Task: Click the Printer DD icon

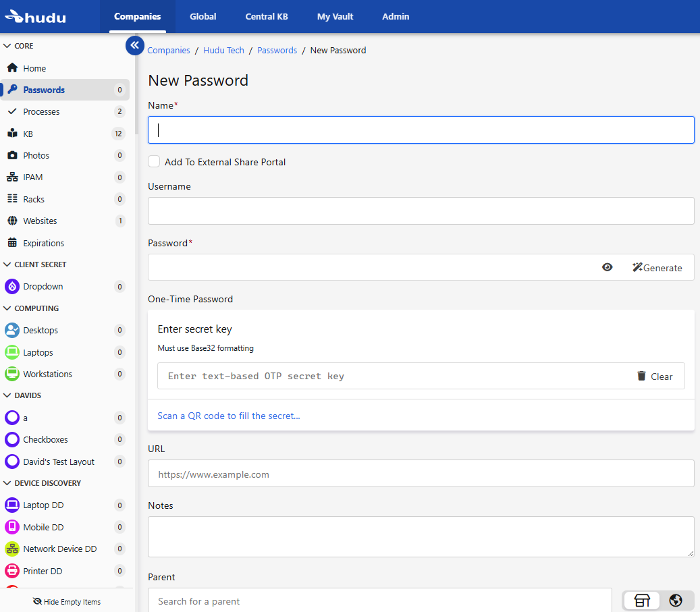Action: coord(12,570)
